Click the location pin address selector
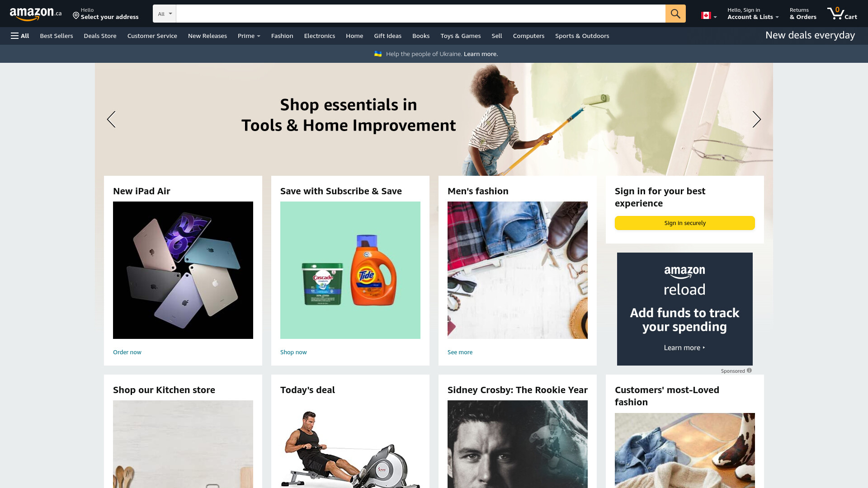This screenshot has width=868, height=488. click(x=106, y=14)
